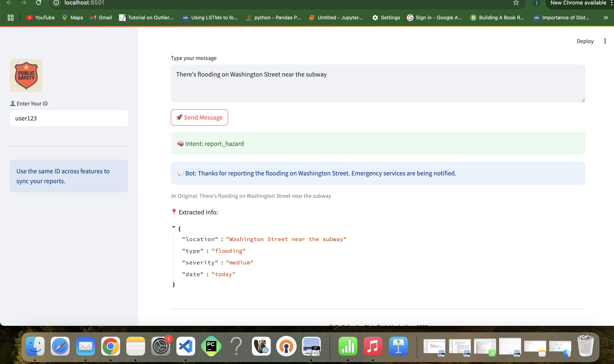Click the Streamlit three-dot main menu icon
This screenshot has width=614, height=364.
pyautogui.click(x=605, y=41)
